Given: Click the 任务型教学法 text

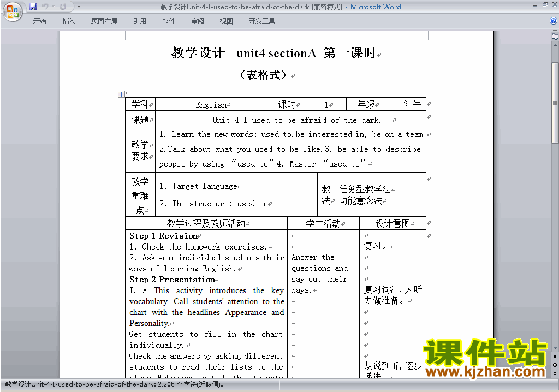Looking at the screenshot, I should [365, 189].
